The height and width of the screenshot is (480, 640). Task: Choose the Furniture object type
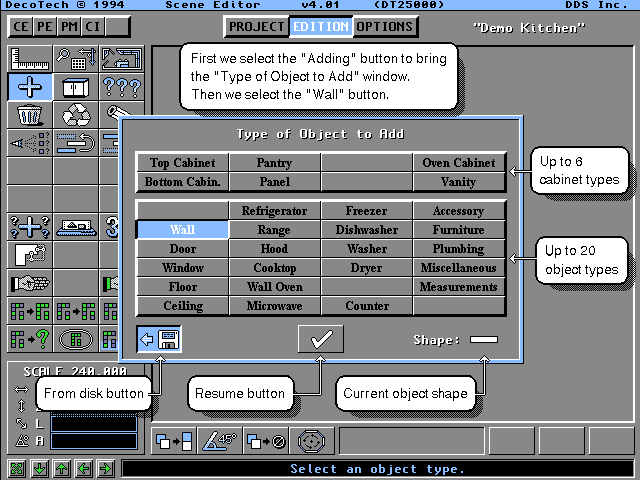pos(459,229)
